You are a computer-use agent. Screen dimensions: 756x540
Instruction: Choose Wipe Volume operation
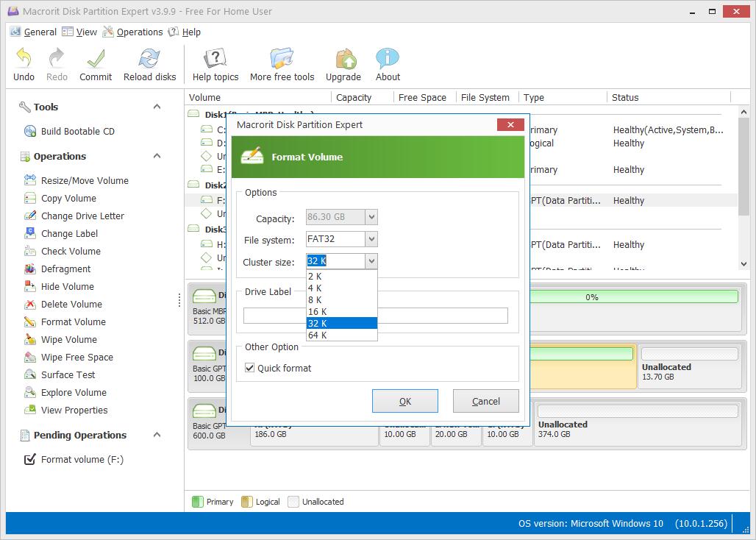point(69,340)
